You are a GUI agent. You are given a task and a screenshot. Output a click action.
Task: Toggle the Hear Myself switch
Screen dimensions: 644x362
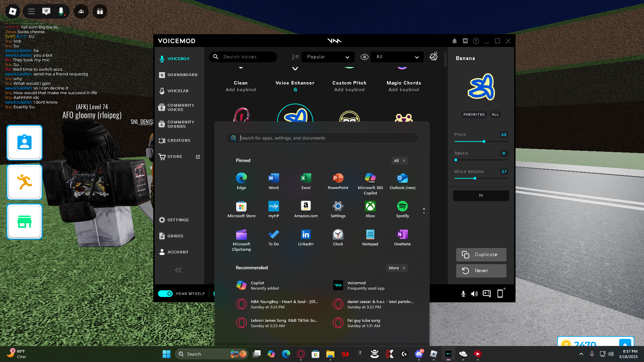pos(165,294)
